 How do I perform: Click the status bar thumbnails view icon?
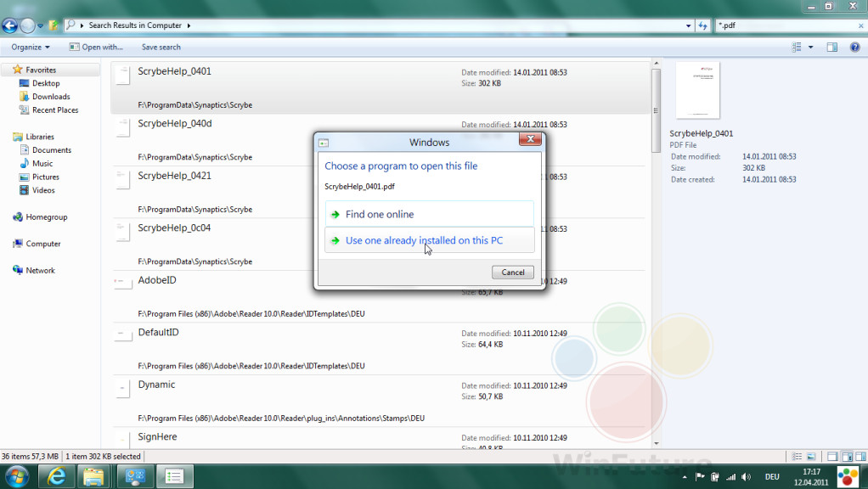pyautogui.click(x=811, y=457)
